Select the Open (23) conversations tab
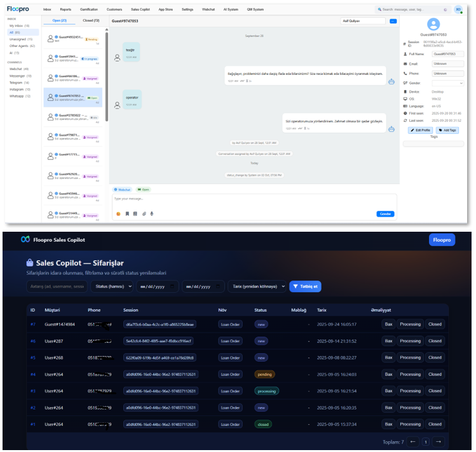 60,20
